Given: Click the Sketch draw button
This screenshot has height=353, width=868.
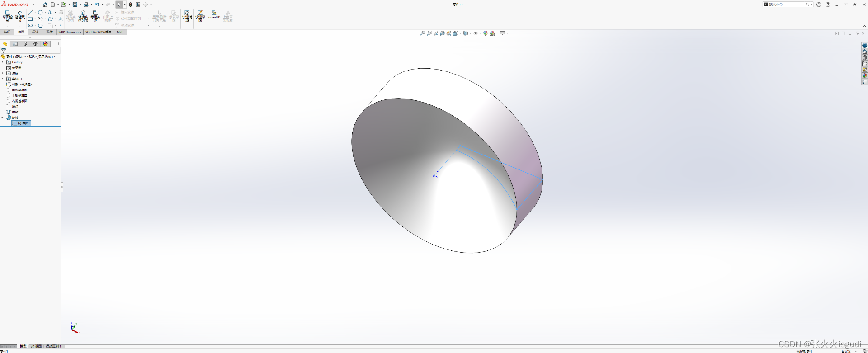Looking at the screenshot, I should (x=8, y=16).
